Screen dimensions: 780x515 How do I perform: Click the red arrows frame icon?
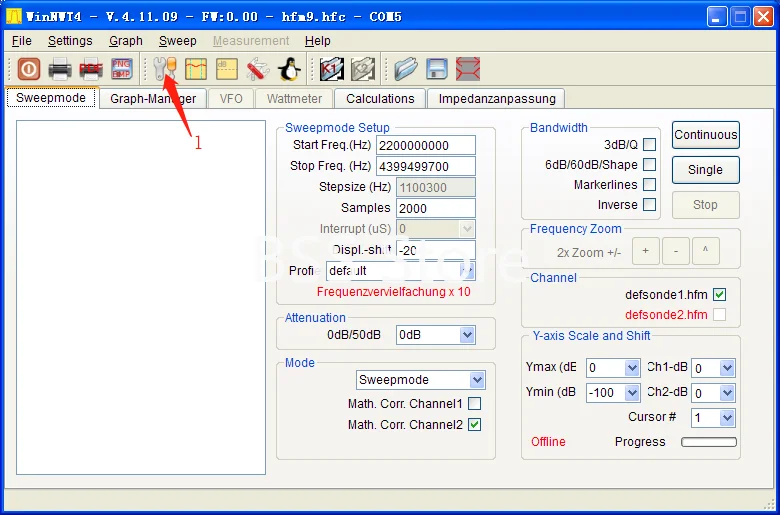pyautogui.click(x=468, y=69)
